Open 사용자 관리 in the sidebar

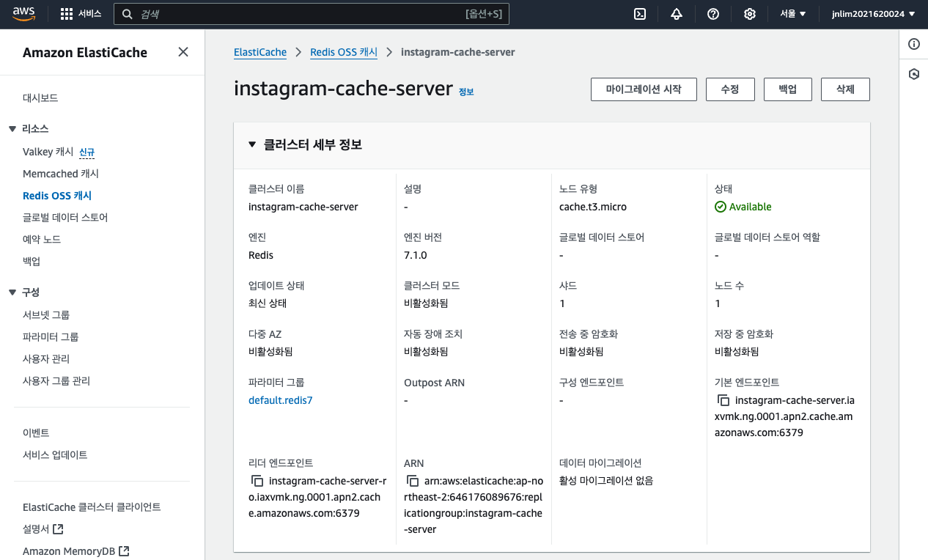point(46,359)
